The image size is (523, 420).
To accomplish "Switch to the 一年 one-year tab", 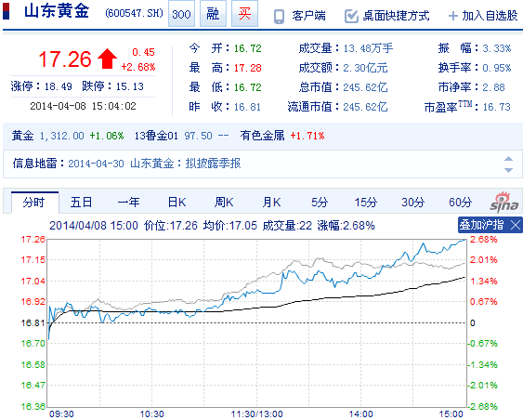I will click(129, 203).
